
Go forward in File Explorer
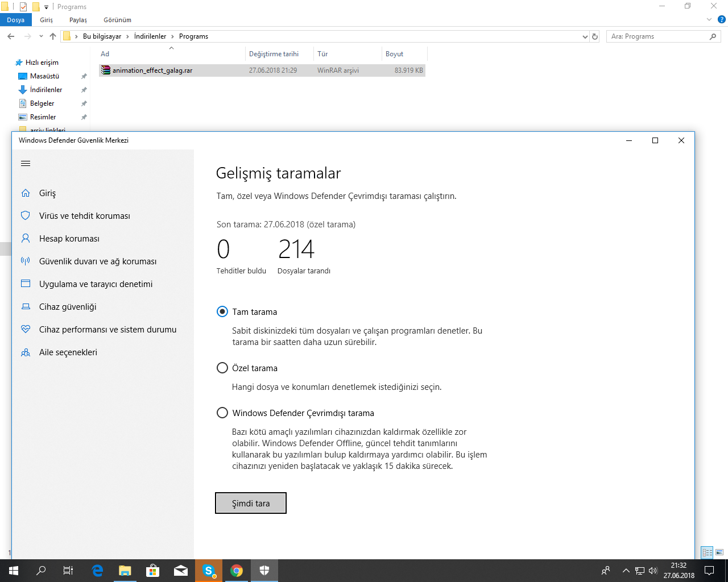pyautogui.click(x=28, y=36)
